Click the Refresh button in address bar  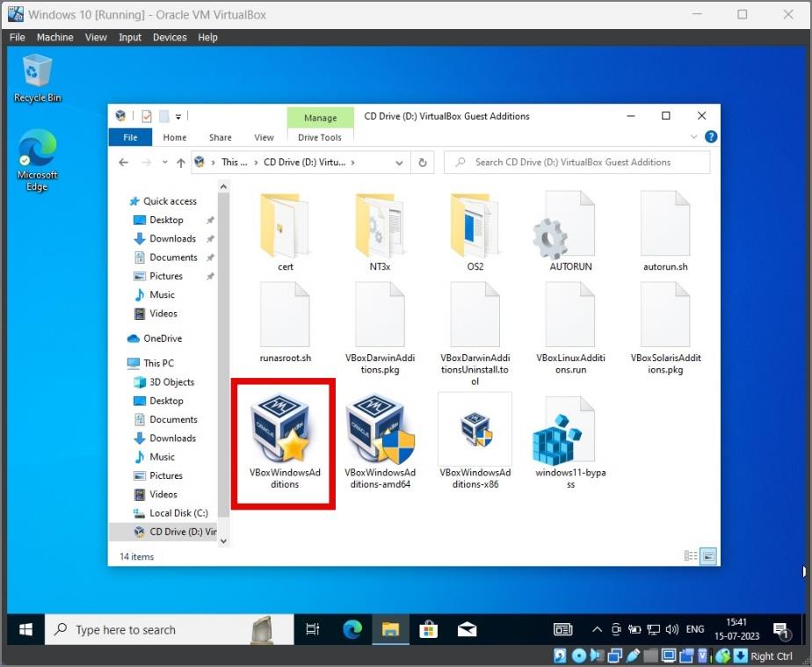coord(423,163)
